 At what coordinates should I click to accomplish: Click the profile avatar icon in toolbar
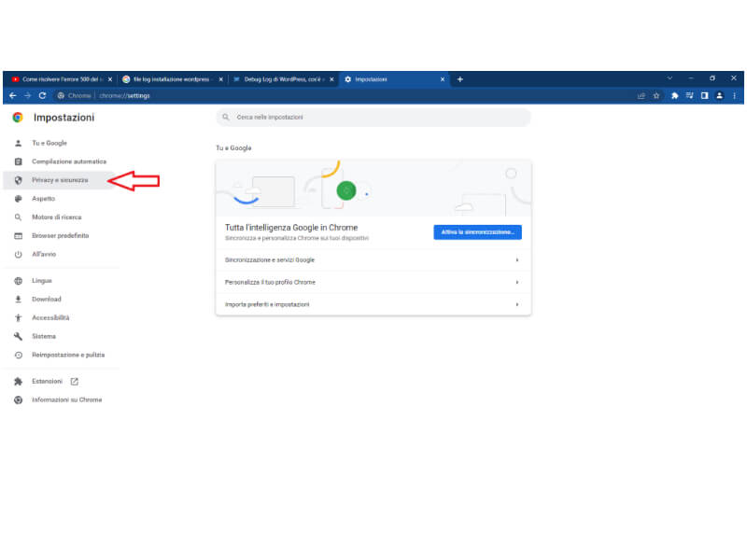pos(719,96)
